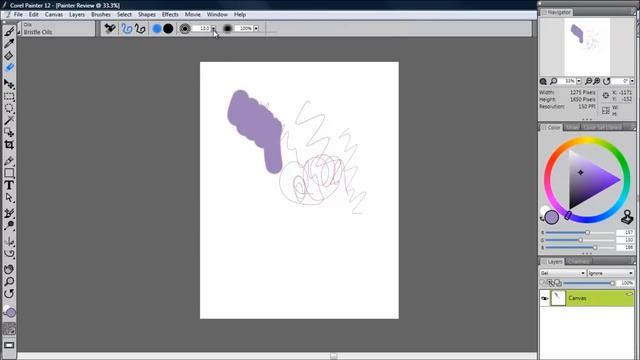Switch to Color Set Libraries tab
The height and width of the screenshot is (360, 640).
coord(602,128)
